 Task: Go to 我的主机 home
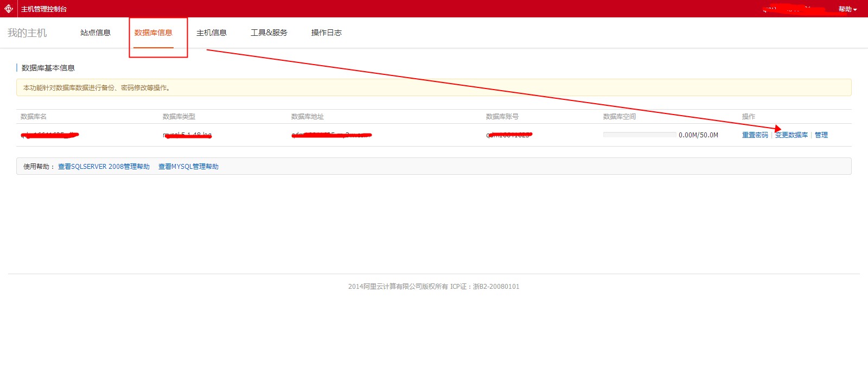coord(27,33)
